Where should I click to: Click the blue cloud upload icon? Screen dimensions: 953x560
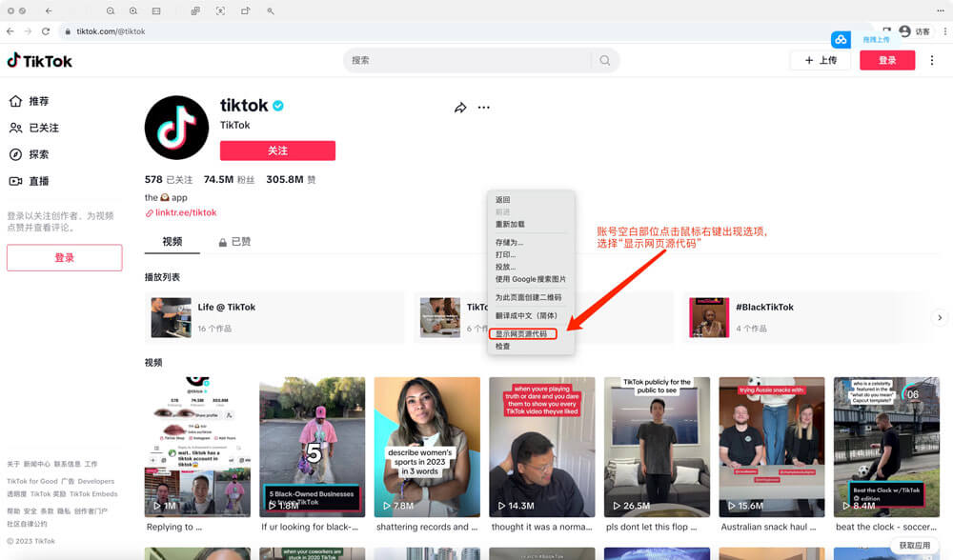coord(841,39)
